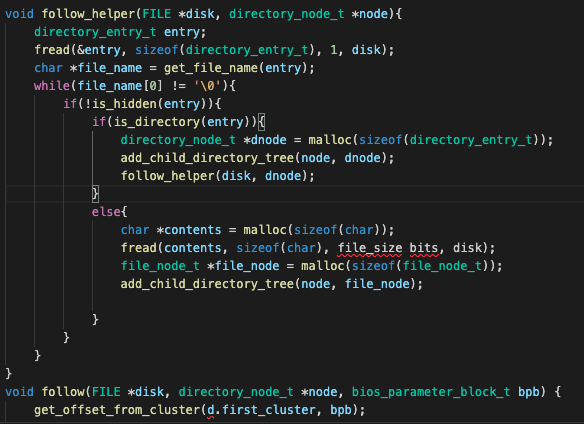The image size is (584, 424).
Task: Click first add_child_directory_tree(node, dnode) call
Action: pos(257,158)
